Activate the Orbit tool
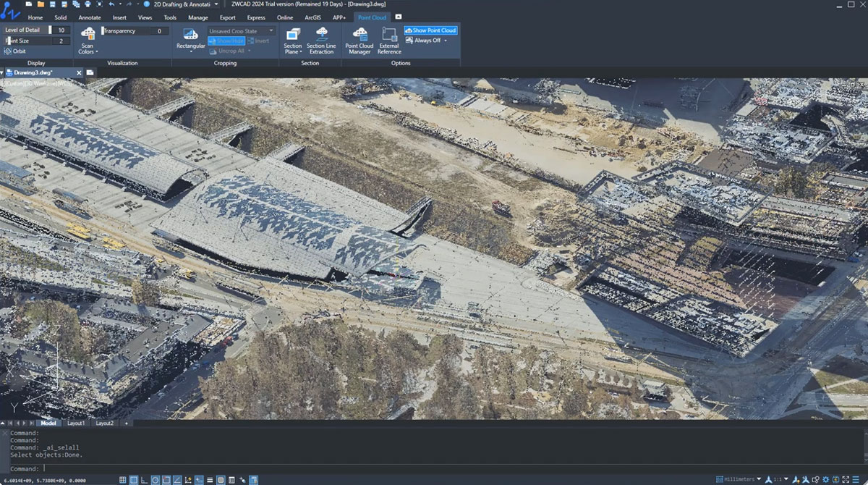 [15, 51]
